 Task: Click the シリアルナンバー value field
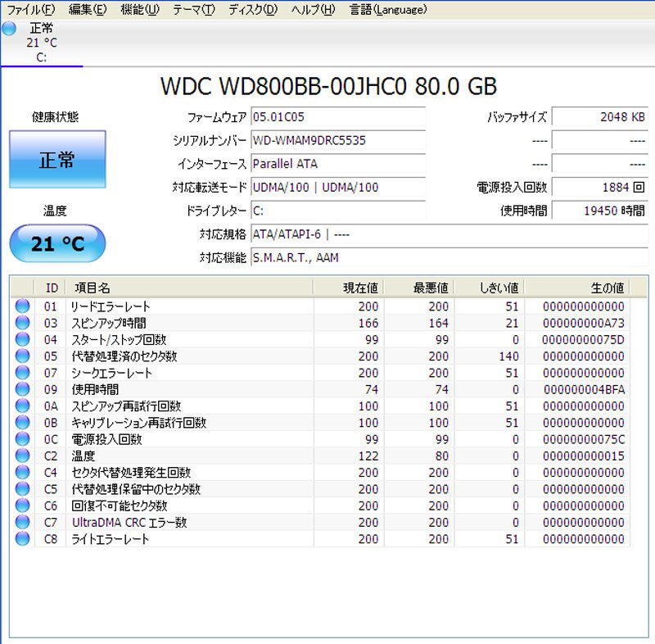point(344,140)
